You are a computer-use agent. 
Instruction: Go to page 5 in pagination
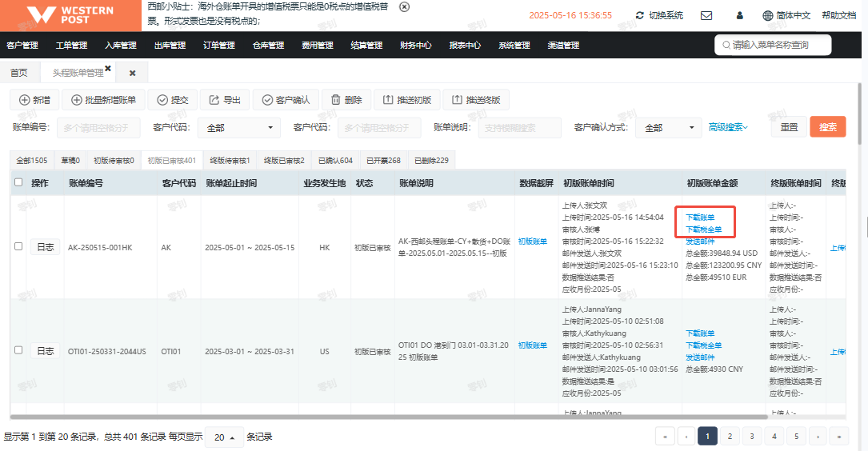coord(796,437)
